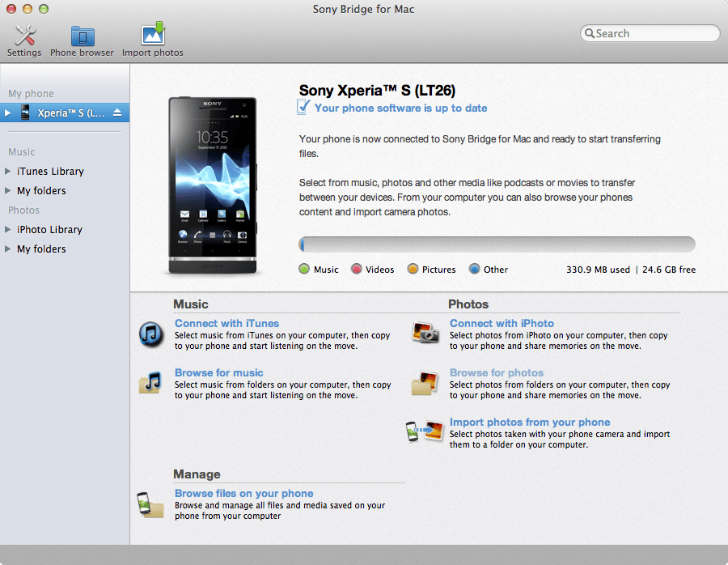Click the Import photos toolbar label
This screenshot has width=728, height=565.
pyautogui.click(x=153, y=53)
